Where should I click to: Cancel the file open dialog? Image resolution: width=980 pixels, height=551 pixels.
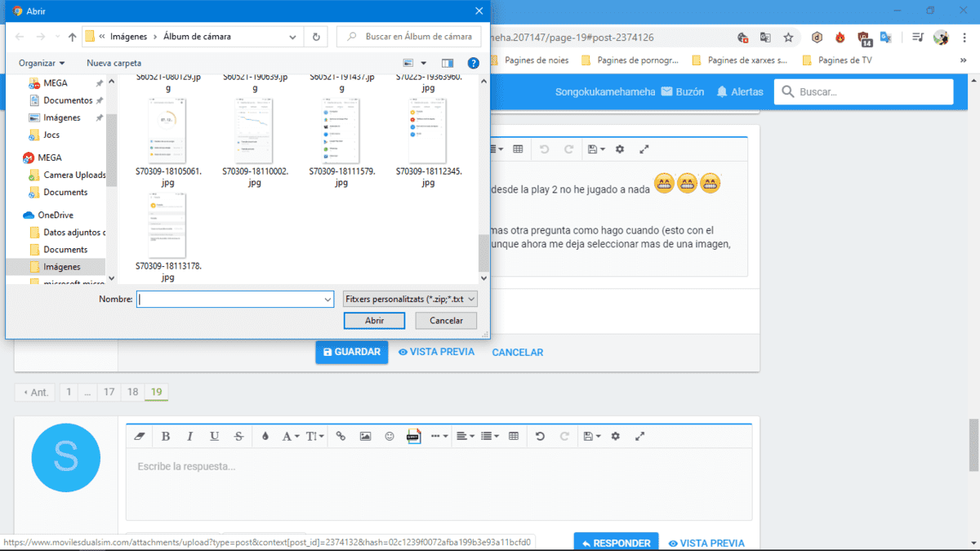[446, 321]
